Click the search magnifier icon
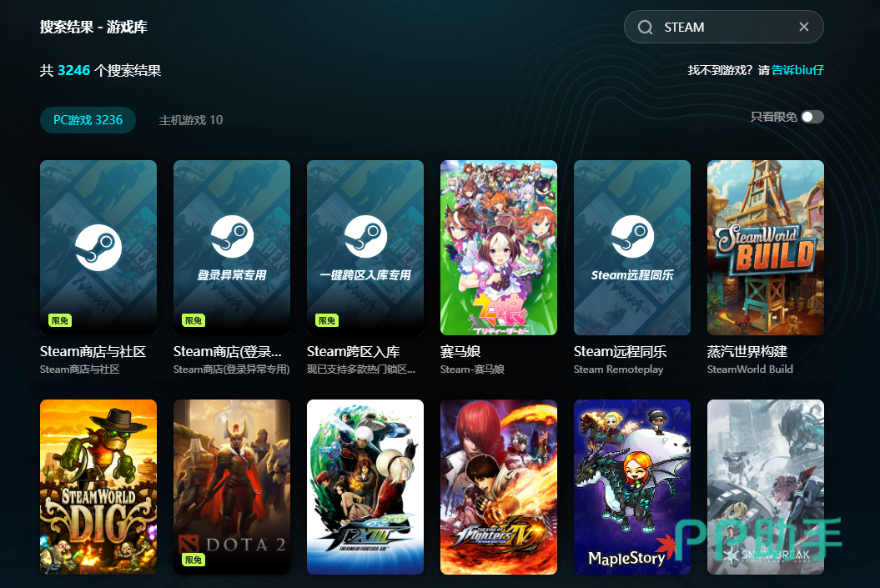This screenshot has height=588, width=880. pos(645,27)
